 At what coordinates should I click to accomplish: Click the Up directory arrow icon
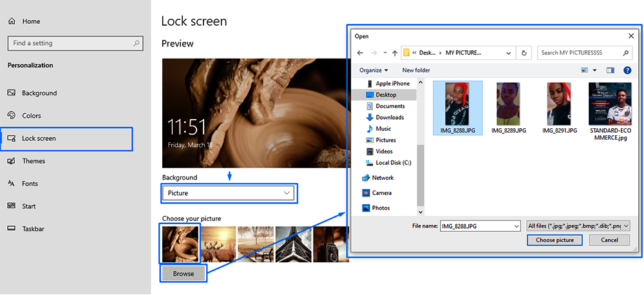(x=394, y=53)
